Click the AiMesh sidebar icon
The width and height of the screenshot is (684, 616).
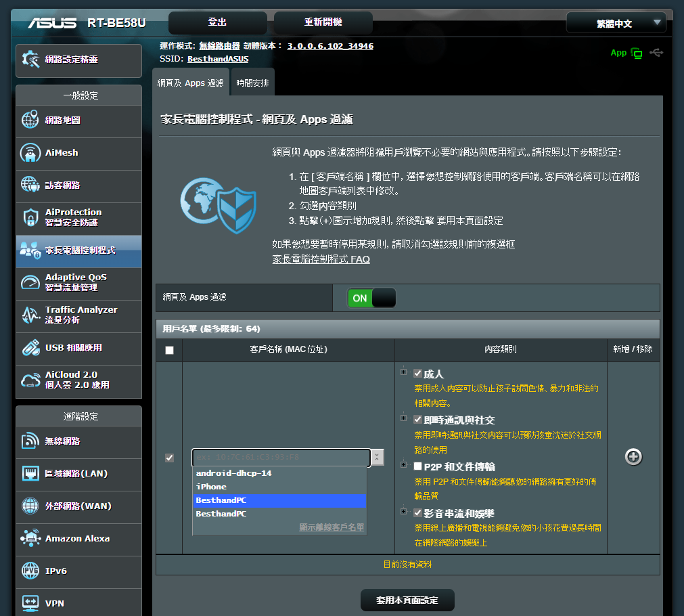[30, 153]
